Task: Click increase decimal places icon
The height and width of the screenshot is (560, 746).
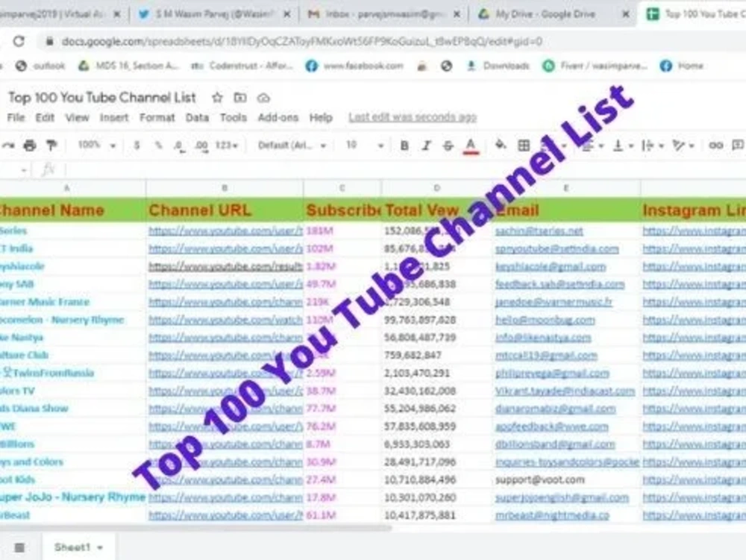Action: coord(201,146)
